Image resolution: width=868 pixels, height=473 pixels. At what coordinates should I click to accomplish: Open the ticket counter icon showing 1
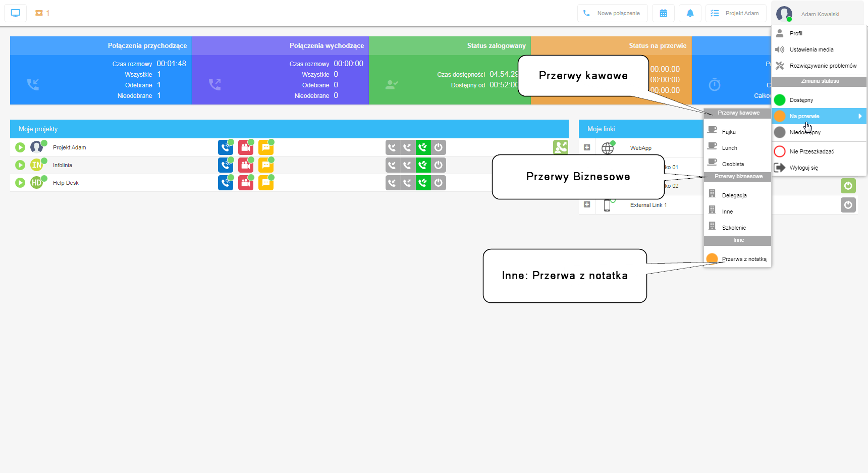click(42, 13)
